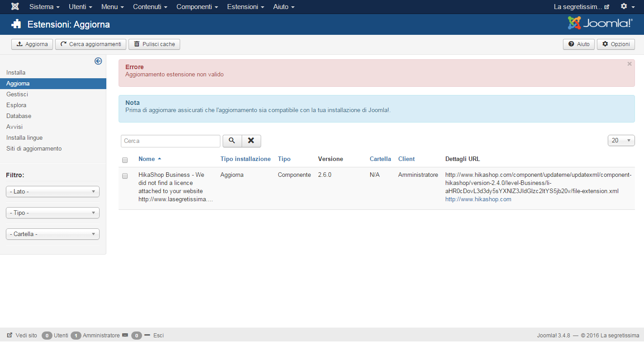Expand the Cartella filter dropdown
Image resolution: width=644 pixels, height=355 pixels.
pyautogui.click(x=52, y=234)
